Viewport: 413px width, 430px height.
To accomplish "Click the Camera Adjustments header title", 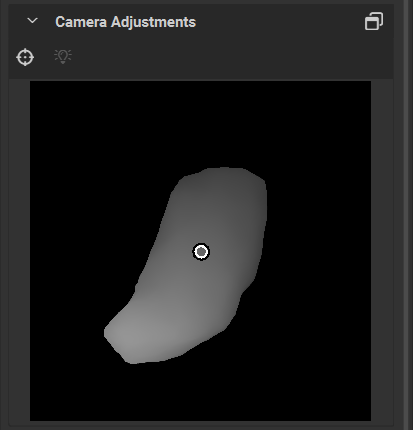I will 126,22.
